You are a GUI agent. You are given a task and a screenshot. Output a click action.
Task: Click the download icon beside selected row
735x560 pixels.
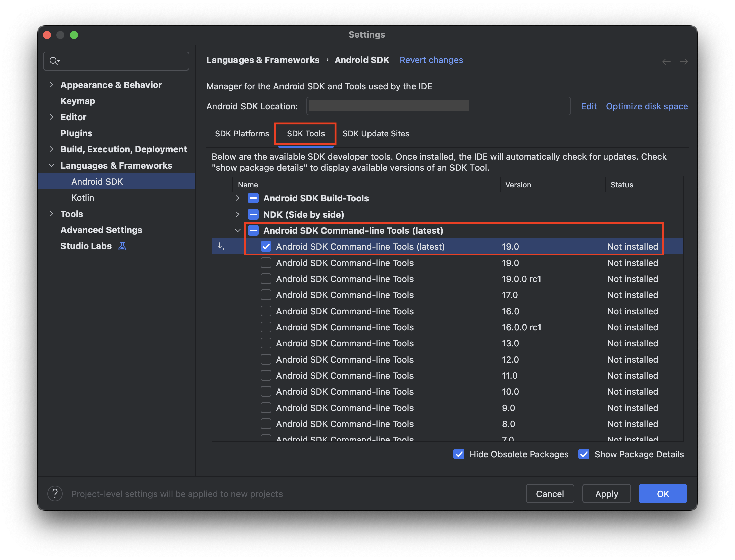point(220,247)
